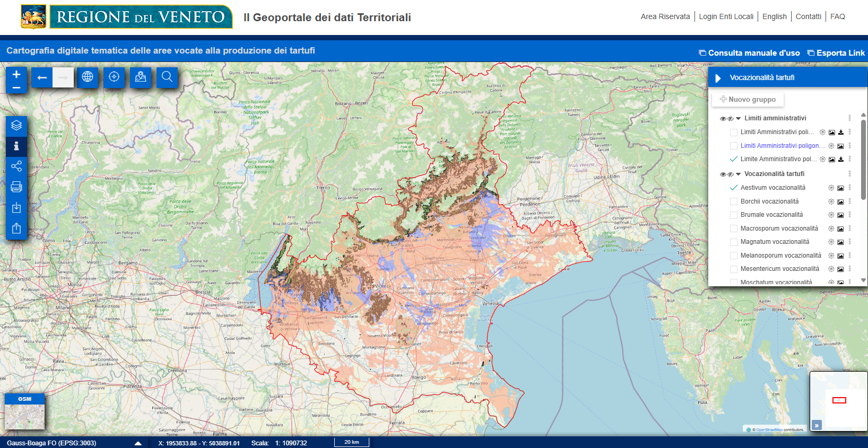Viewport: 868px width, 448px height.
Task: Activate the geolocation crosshair tool
Action: point(114,77)
